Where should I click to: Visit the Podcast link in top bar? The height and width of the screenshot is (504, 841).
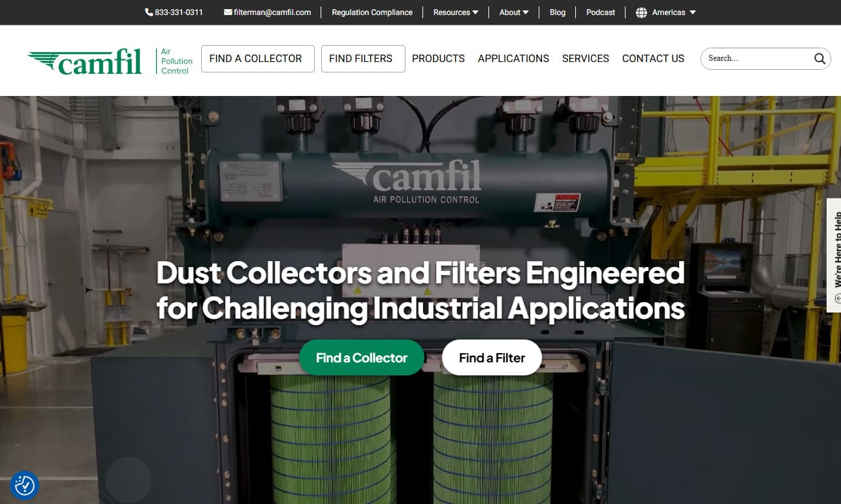(x=600, y=12)
